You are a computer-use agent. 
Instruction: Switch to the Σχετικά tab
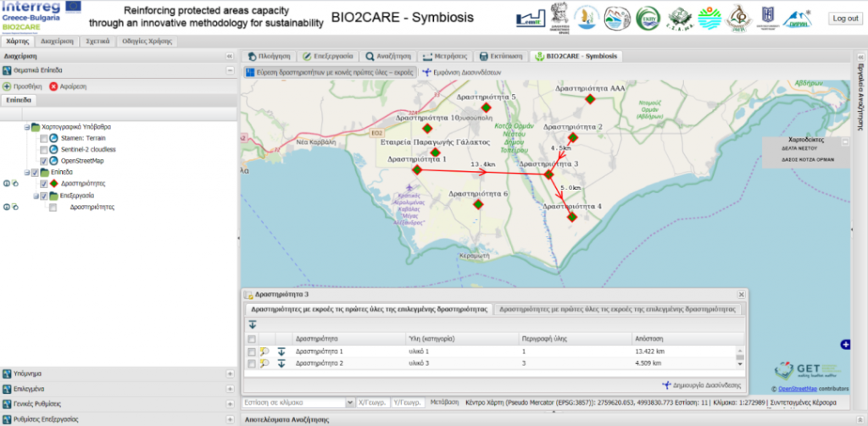(x=97, y=41)
